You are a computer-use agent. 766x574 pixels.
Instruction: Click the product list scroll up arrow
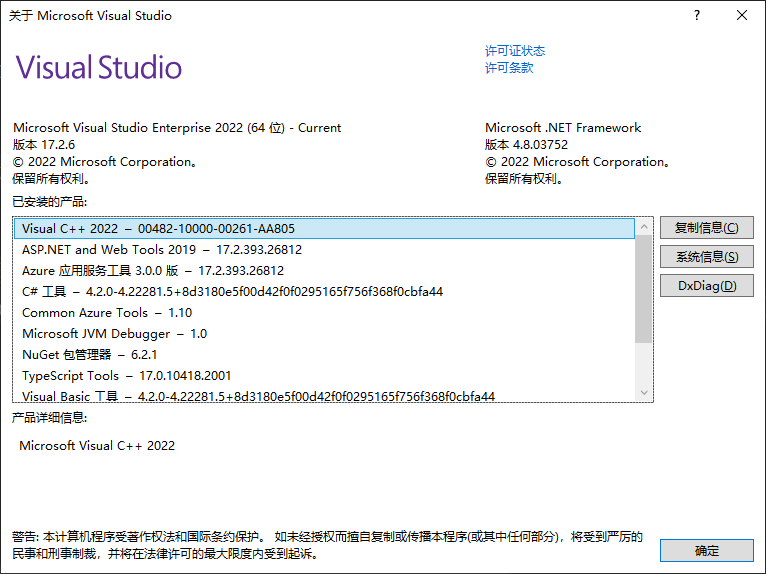coord(644,226)
